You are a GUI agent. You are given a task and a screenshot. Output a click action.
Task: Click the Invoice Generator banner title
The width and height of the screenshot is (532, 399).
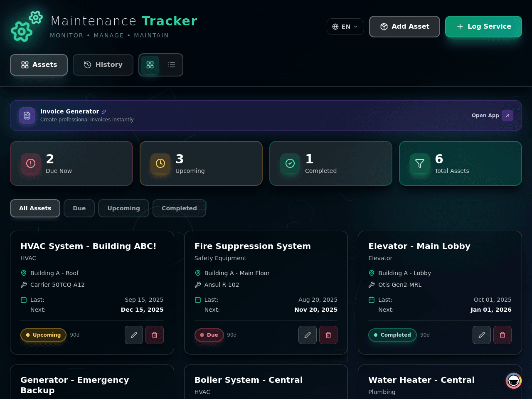[x=70, y=111]
